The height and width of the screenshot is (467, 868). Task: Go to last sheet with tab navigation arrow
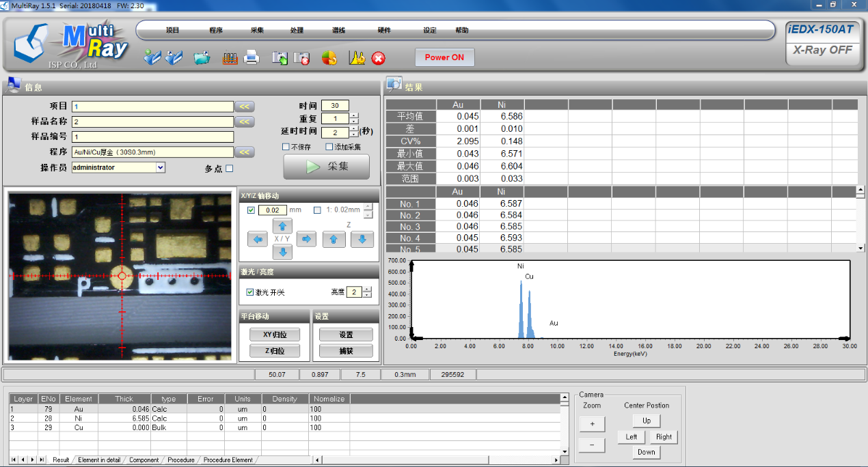point(42,460)
